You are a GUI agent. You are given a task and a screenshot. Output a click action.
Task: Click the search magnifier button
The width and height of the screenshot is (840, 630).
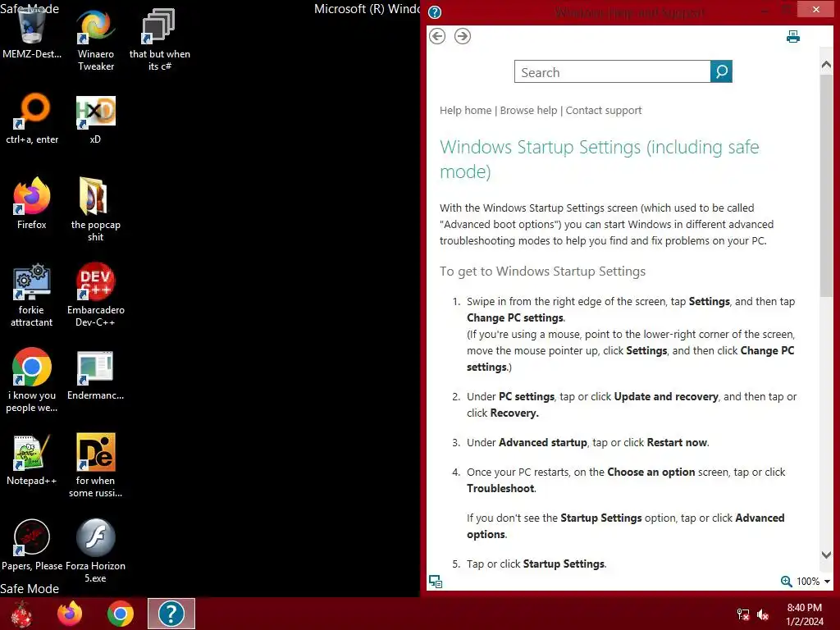click(721, 71)
